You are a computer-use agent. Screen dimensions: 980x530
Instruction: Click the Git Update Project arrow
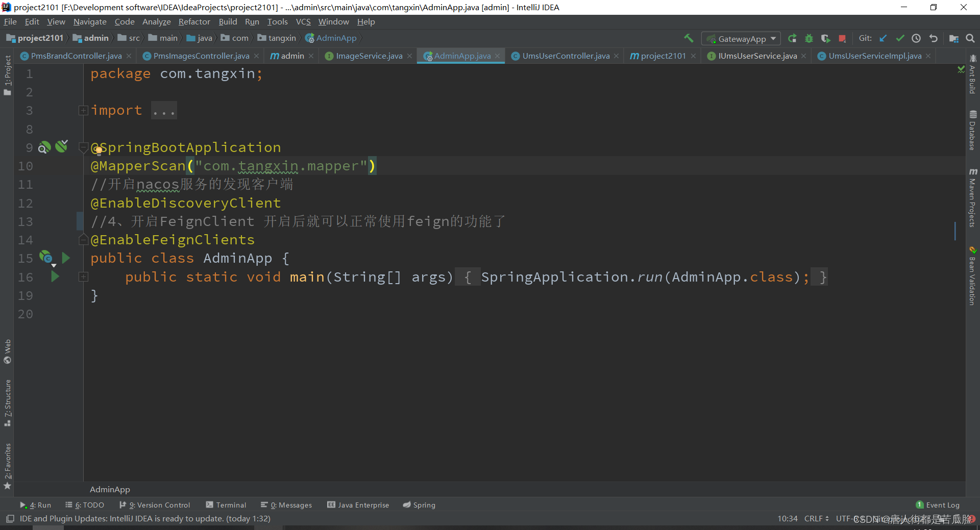point(883,38)
